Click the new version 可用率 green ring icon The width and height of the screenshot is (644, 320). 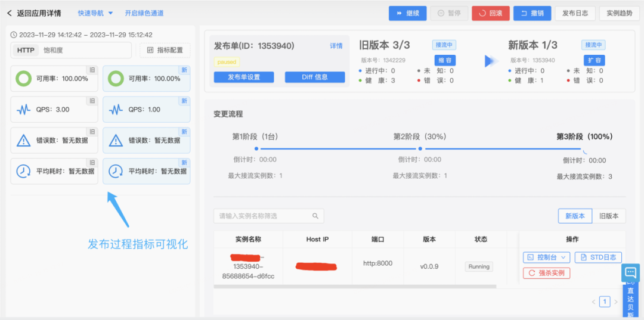click(x=116, y=78)
